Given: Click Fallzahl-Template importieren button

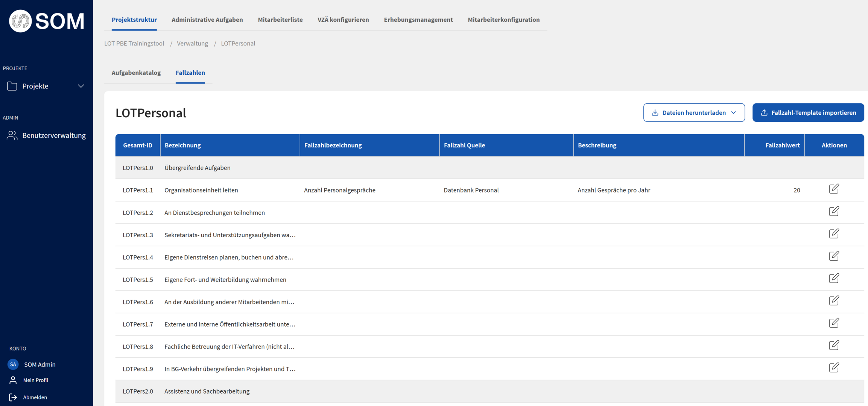Looking at the screenshot, I should pyautogui.click(x=808, y=113).
